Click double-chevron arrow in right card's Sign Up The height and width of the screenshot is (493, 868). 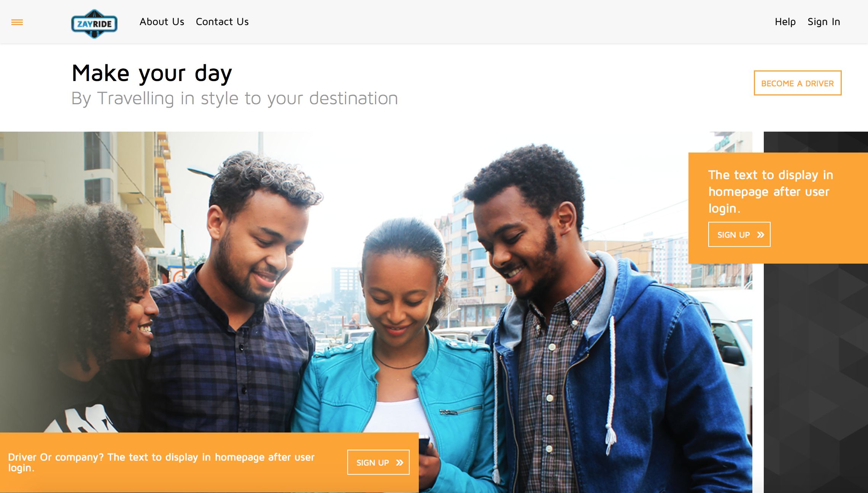(x=760, y=235)
